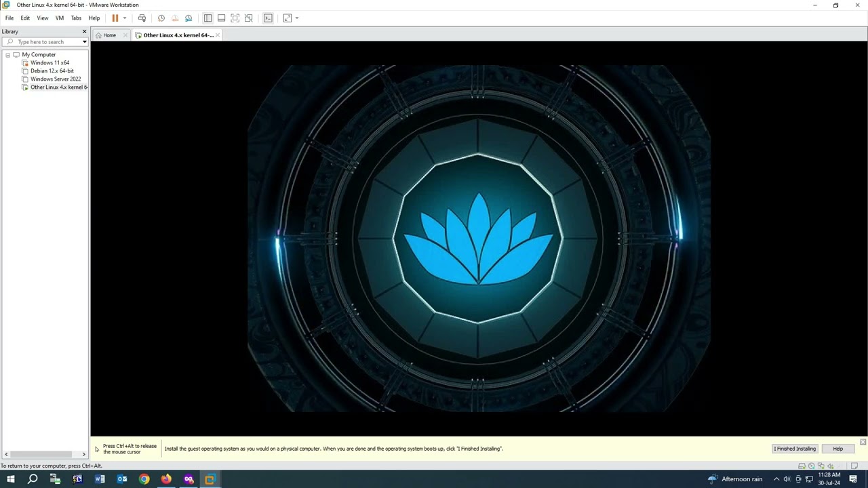This screenshot has height=488, width=868.
Task: Open the stretch guest dropdown arrow
Action: click(296, 18)
